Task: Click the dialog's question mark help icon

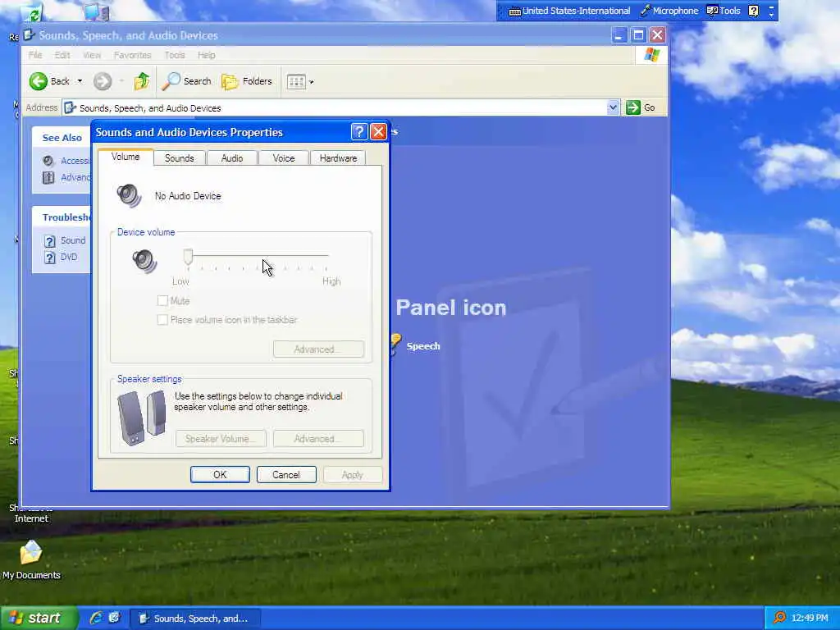Action: pos(359,132)
